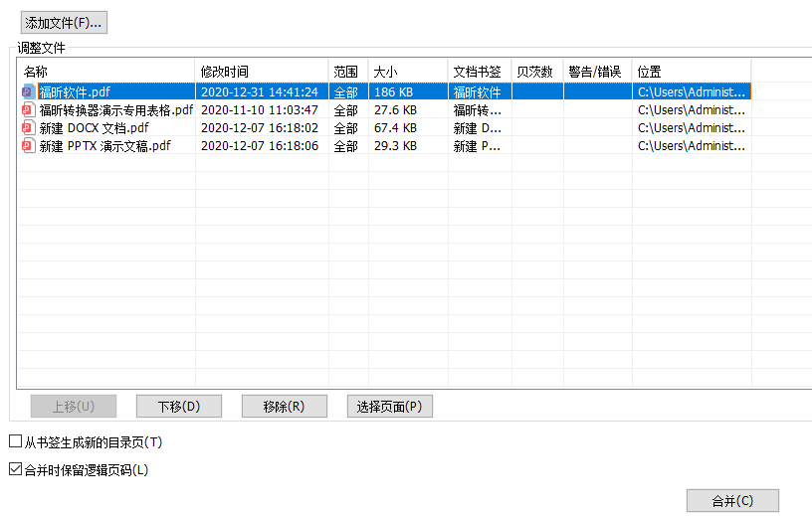The width and height of the screenshot is (812, 516).
Task: Sort by 大小 column header
Action: pos(408,72)
